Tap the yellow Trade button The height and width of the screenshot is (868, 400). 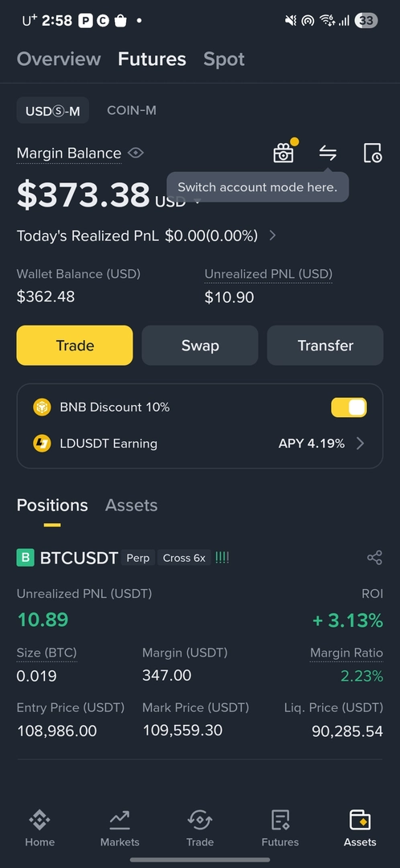75,346
